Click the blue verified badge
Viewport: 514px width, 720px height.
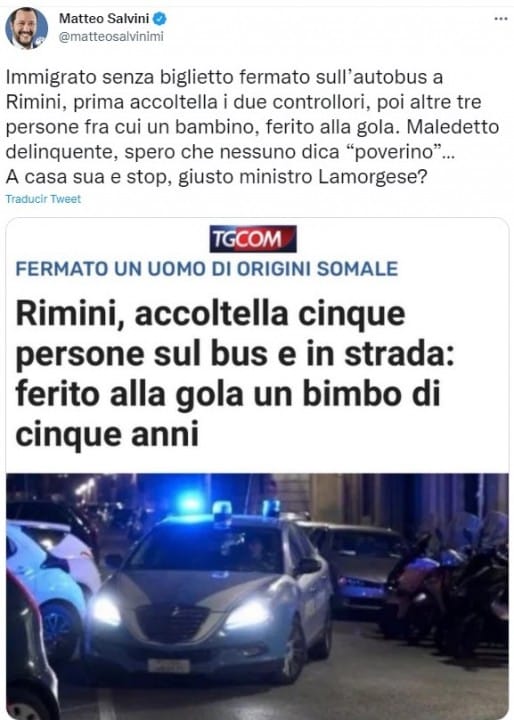(x=159, y=18)
